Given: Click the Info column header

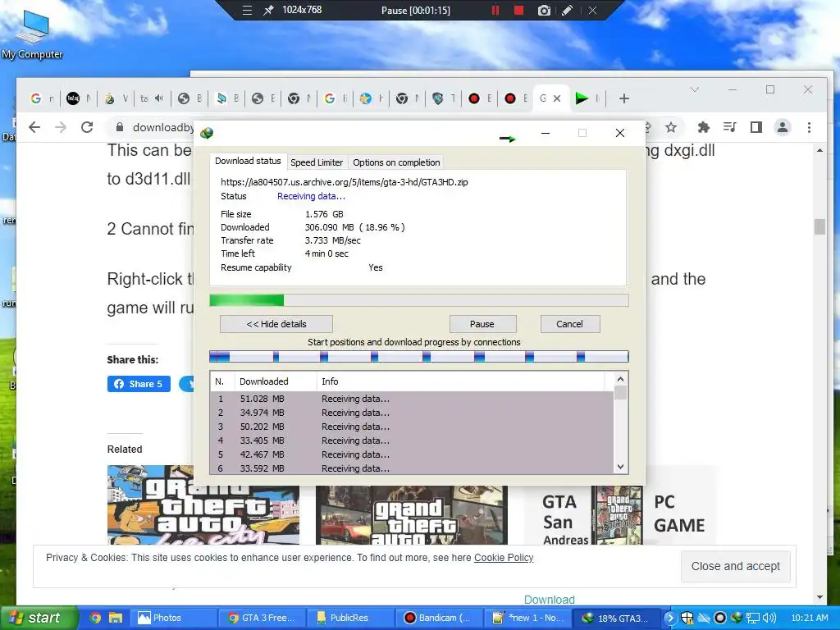Looking at the screenshot, I should pos(460,381).
